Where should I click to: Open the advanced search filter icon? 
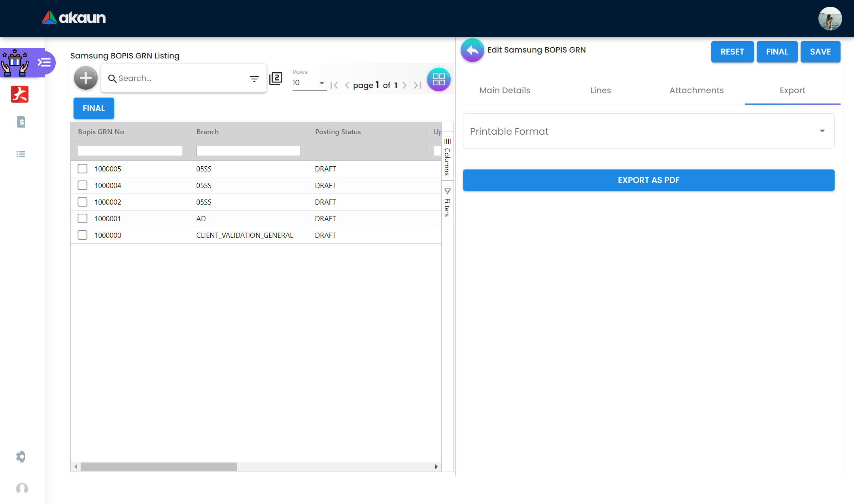coord(254,79)
